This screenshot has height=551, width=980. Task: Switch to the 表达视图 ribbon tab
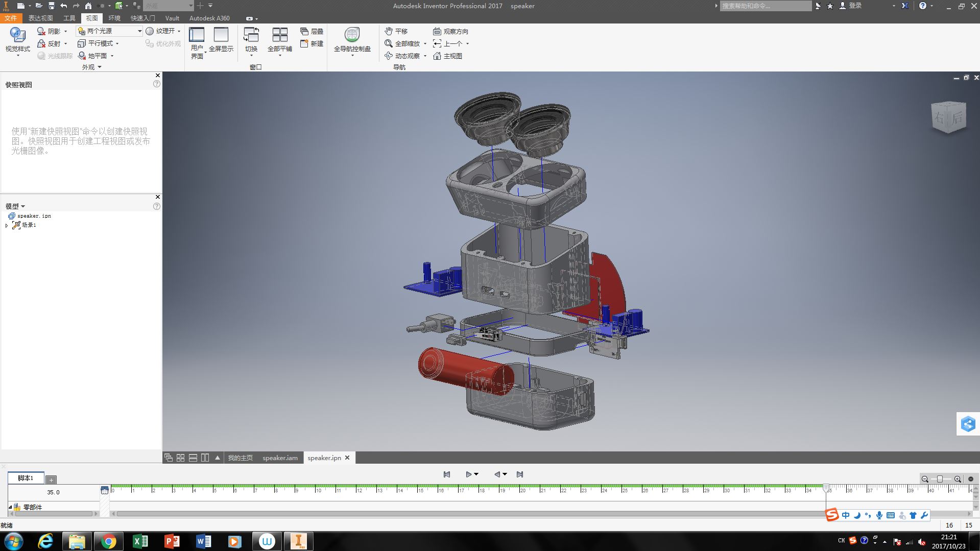coord(41,18)
